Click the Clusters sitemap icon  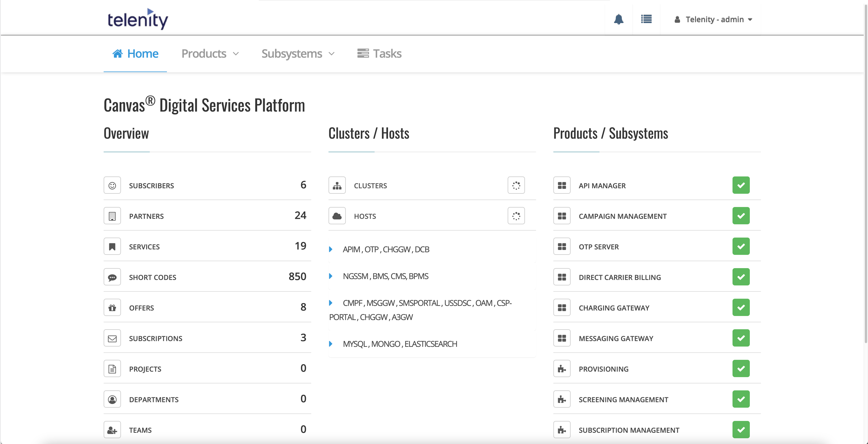tap(337, 185)
